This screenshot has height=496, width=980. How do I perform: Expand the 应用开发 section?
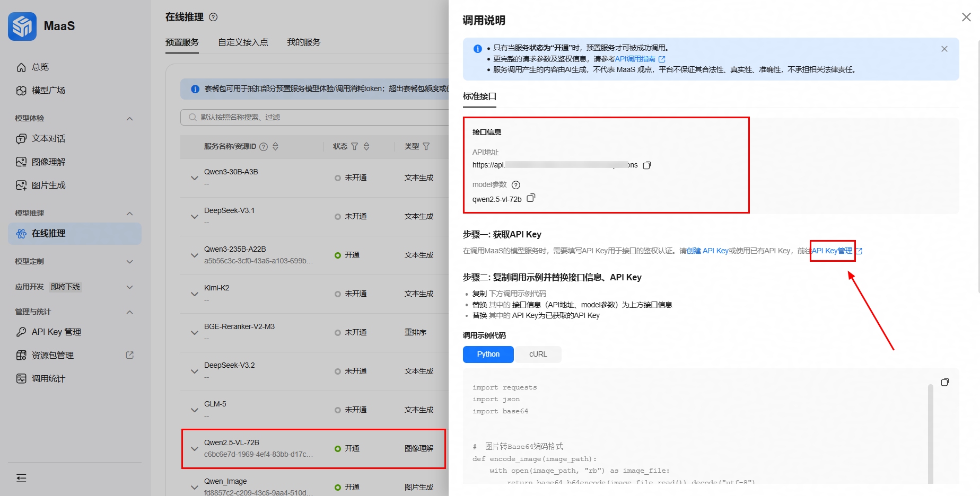click(x=129, y=287)
